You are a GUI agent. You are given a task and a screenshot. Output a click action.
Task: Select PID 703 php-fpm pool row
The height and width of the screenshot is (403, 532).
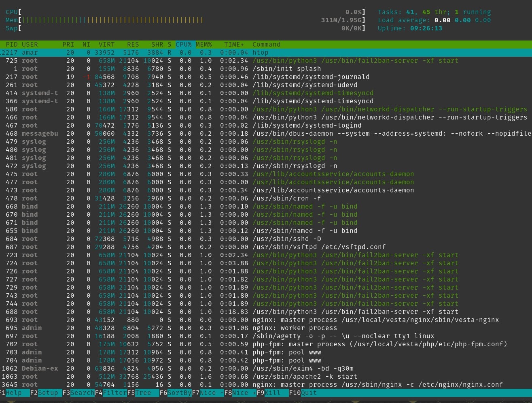click(x=266, y=352)
